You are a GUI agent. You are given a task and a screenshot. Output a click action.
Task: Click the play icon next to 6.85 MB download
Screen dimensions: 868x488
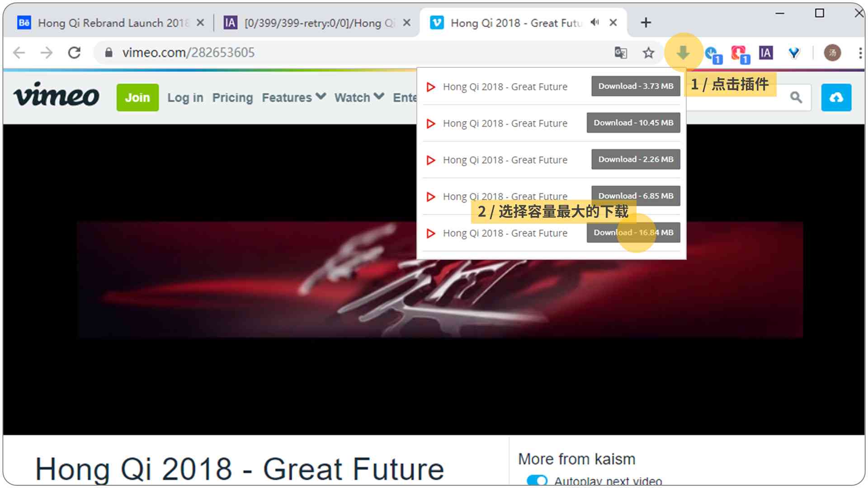coord(430,196)
